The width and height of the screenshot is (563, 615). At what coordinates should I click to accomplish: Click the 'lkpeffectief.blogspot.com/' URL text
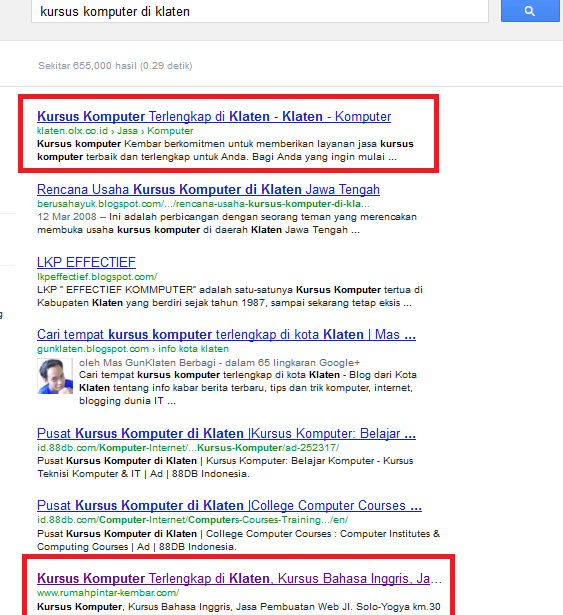tap(97, 277)
